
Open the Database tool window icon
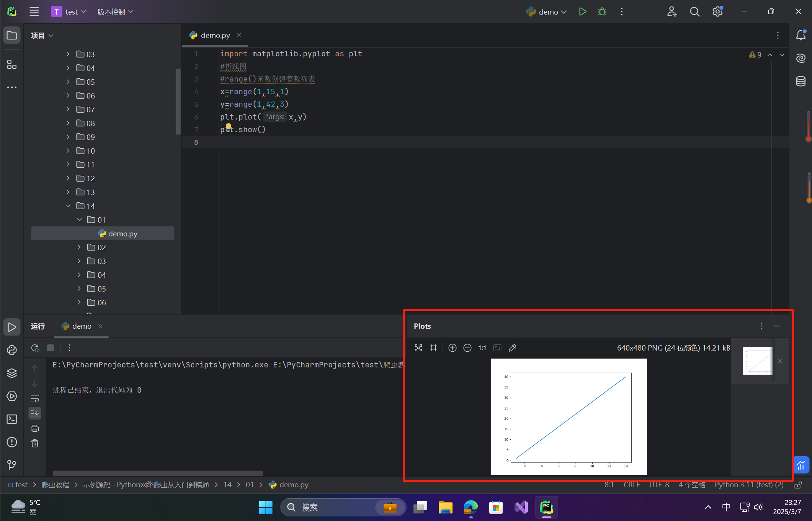coord(801,81)
